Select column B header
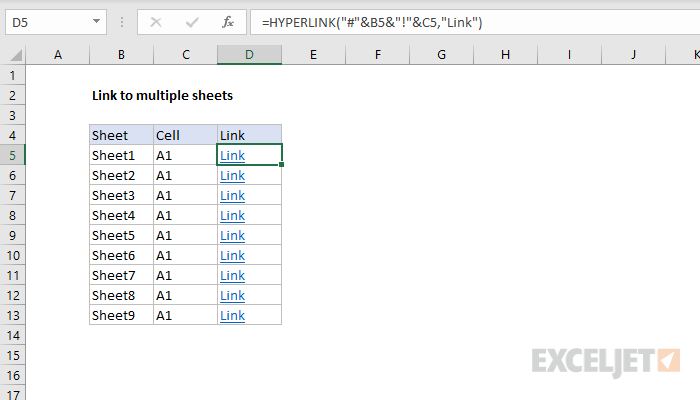This screenshot has height=400, width=700. coord(121,55)
